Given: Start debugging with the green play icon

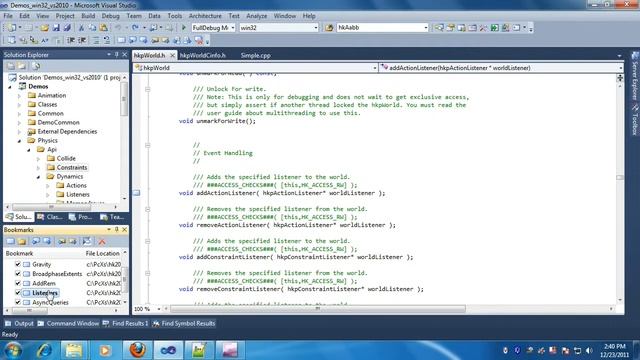Looking at the screenshot, I should [x=184, y=28].
